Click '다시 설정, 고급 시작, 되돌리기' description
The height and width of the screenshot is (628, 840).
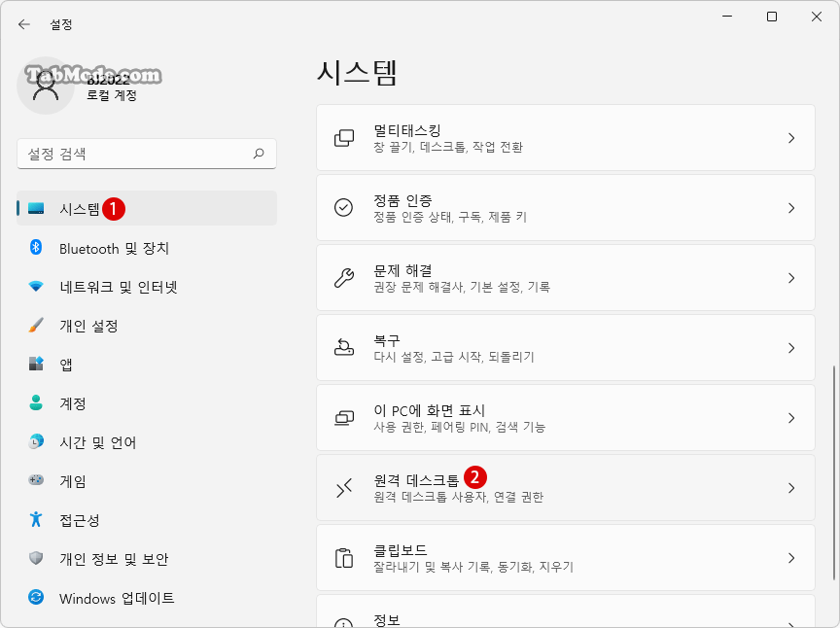click(454, 357)
